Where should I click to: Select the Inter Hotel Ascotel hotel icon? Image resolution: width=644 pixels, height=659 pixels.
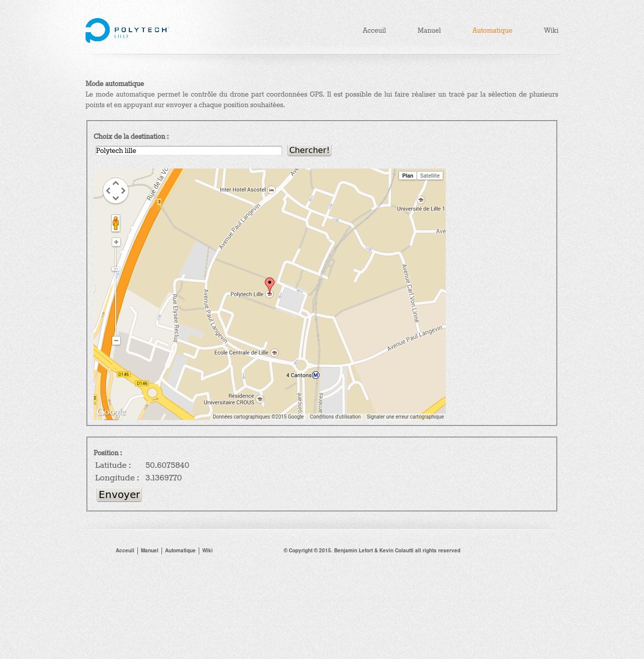272,190
